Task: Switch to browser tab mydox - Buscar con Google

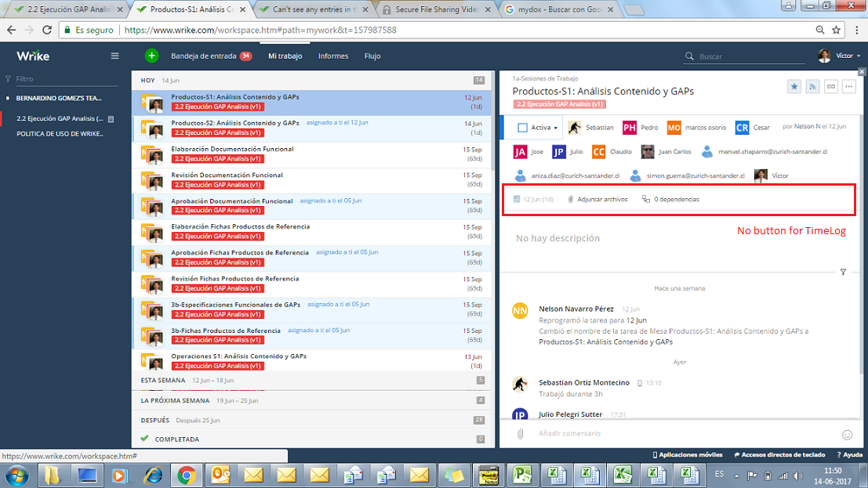Action: click(560, 9)
